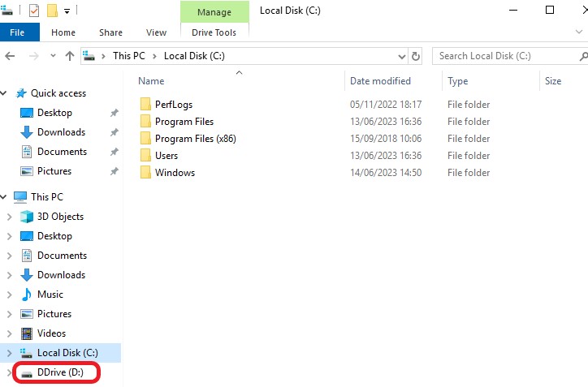This screenshot has width=588, height=387.
Task: Click the Up to This PC arrow
Action: tap(70, 56)
